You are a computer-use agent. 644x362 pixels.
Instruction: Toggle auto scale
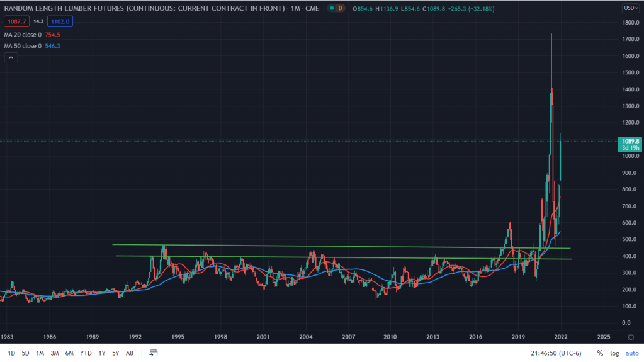(631, 353)
